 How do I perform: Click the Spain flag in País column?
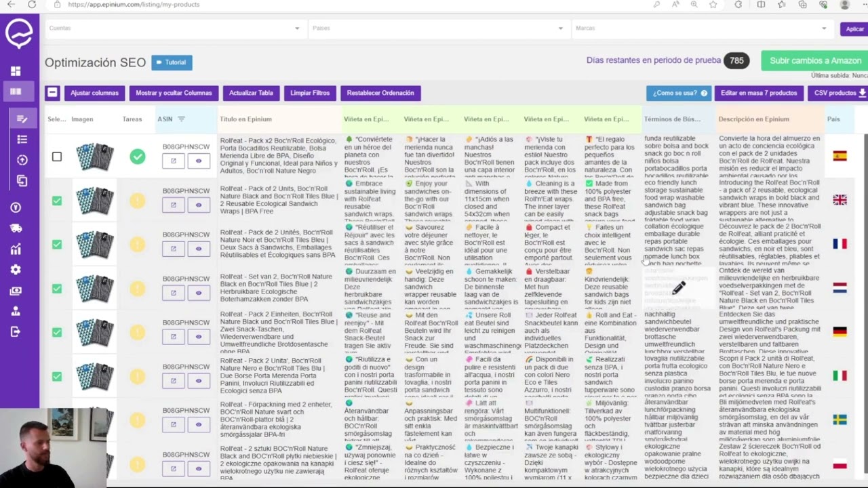point(840,156)
